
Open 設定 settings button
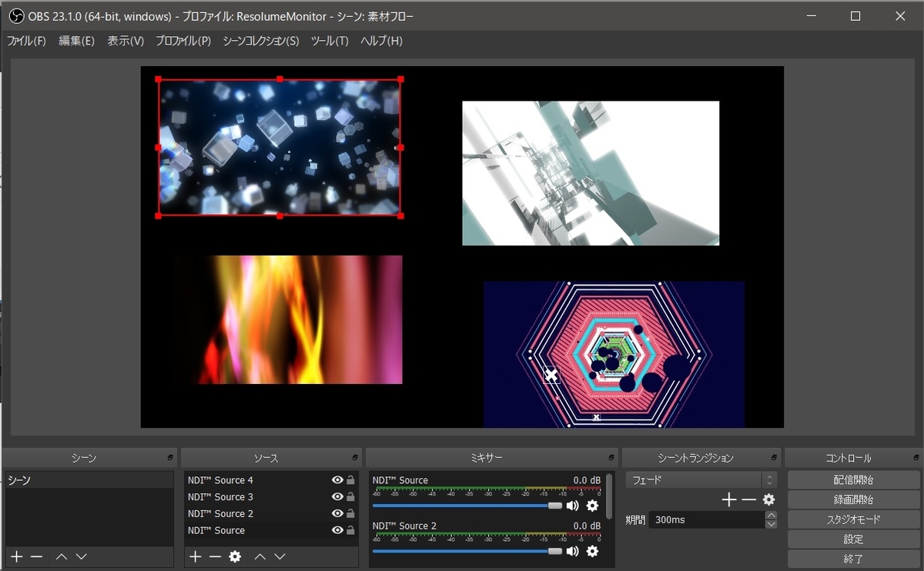coord(853,539)
